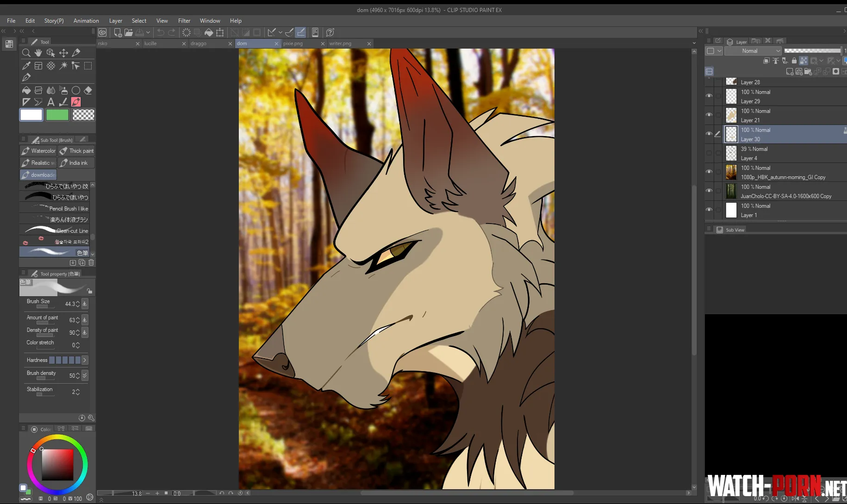
Task: Select the Fill bucket tool
Action: [26, 90]
